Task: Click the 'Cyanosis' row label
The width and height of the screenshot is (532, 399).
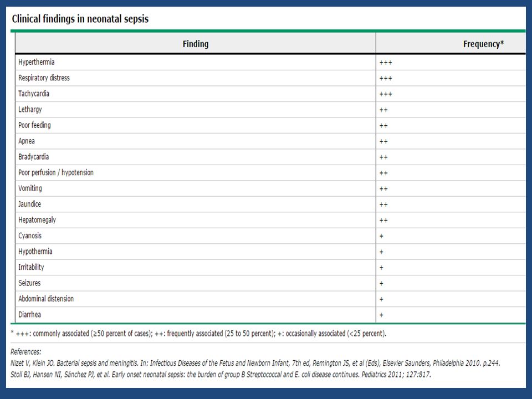Action: [x=30, y=236]
